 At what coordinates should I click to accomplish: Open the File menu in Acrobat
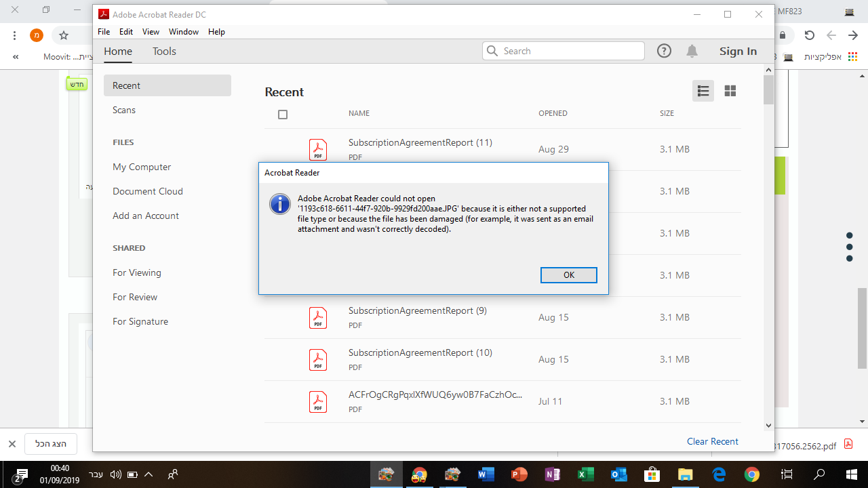[104, 32]
